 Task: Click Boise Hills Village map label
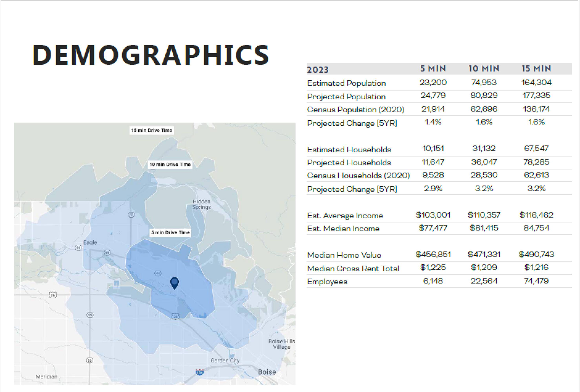tap(282, 344)
